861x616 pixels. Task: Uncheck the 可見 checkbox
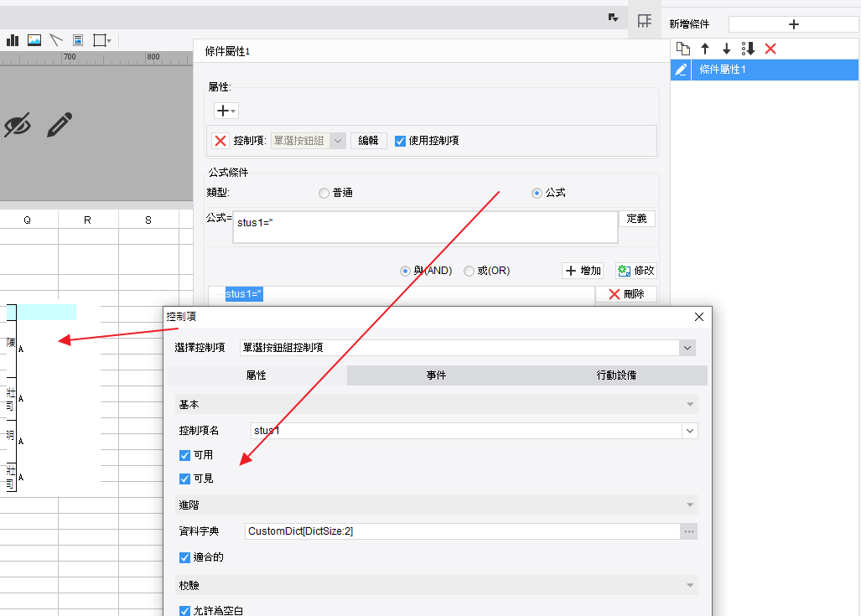point(185,479)
